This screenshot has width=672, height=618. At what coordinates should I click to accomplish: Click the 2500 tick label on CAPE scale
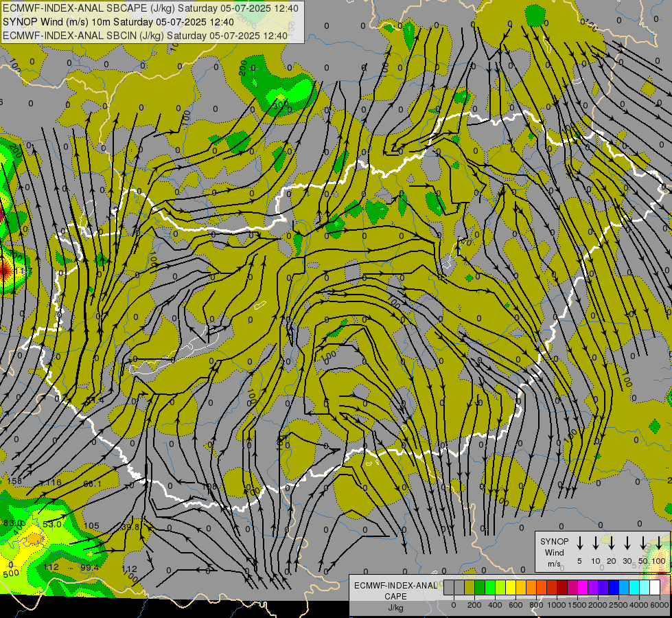tap(618, 605)
